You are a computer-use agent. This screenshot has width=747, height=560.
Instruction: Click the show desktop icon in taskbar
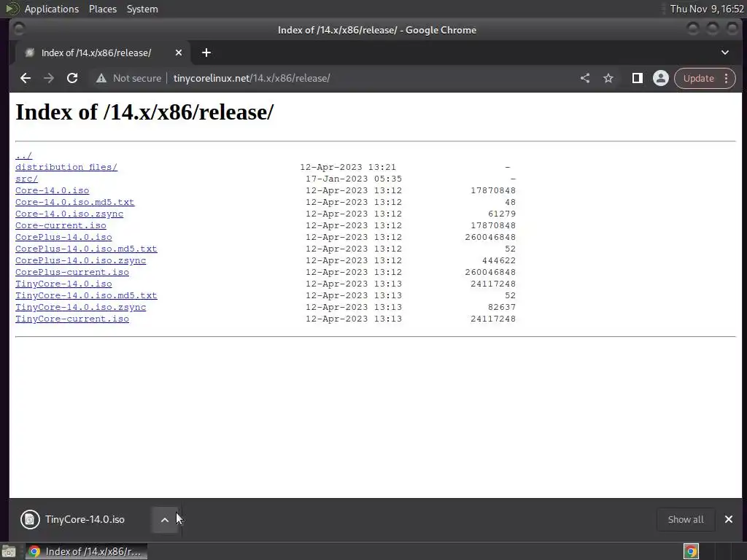pos(9,551)
